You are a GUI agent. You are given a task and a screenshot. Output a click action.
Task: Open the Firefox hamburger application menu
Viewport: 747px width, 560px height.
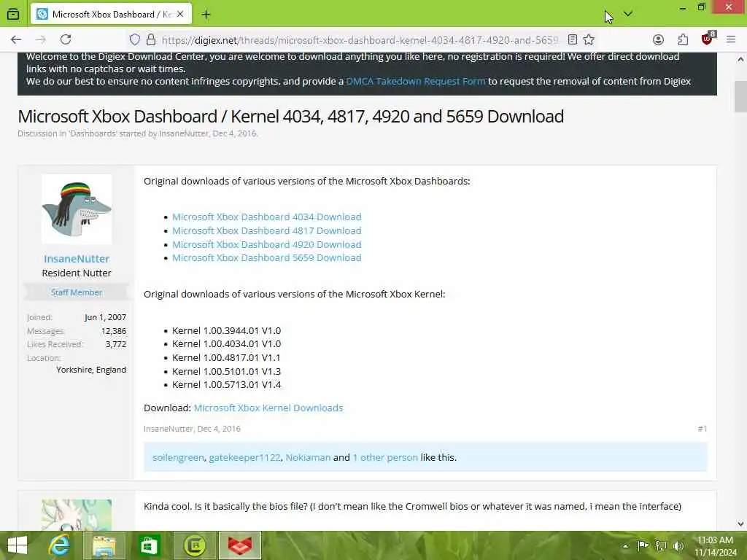(x=731, y=39)
